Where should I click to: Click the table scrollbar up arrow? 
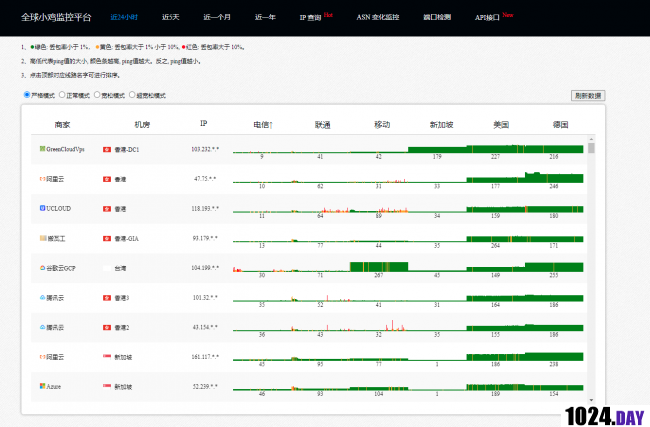click(592, 139)
